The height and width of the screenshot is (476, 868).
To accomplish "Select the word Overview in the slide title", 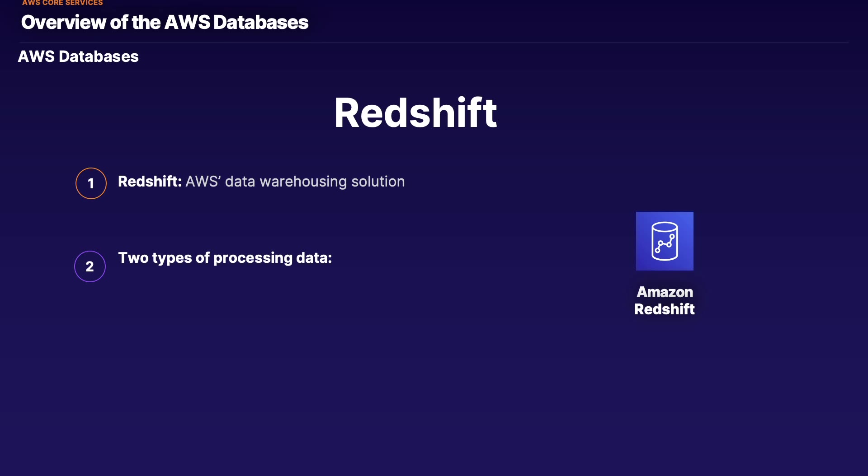I will (63, 22).
